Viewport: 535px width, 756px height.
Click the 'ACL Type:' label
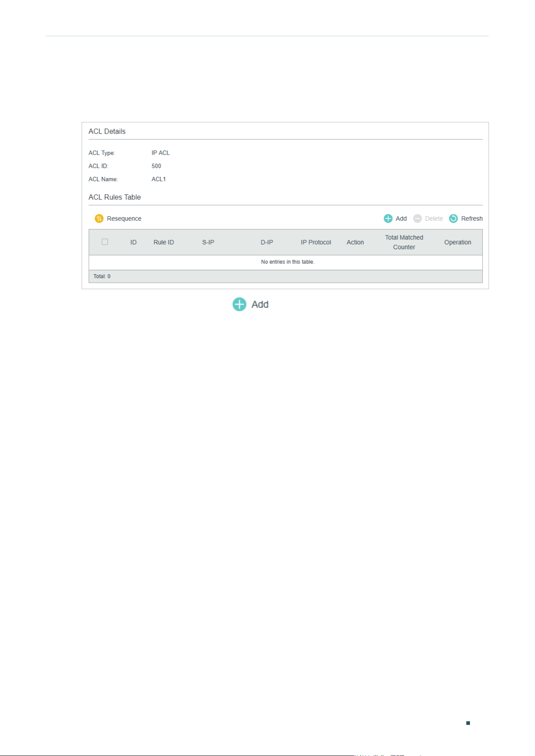coord(102,153)
